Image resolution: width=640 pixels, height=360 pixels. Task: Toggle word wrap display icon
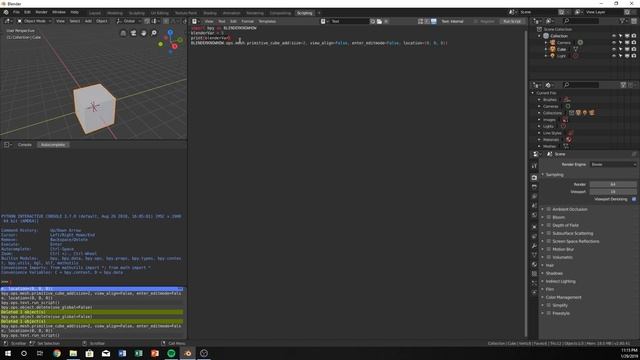[427, 21]
